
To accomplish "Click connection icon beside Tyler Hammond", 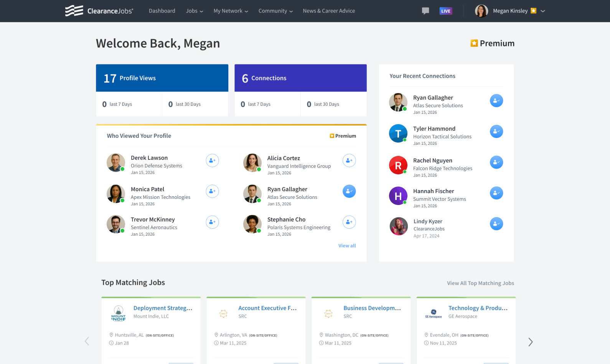I will [496, 131].
